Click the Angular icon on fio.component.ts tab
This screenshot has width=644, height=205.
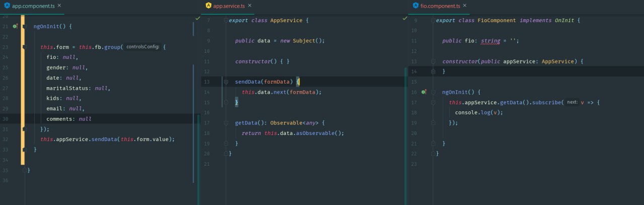click(x=415, y=6)
